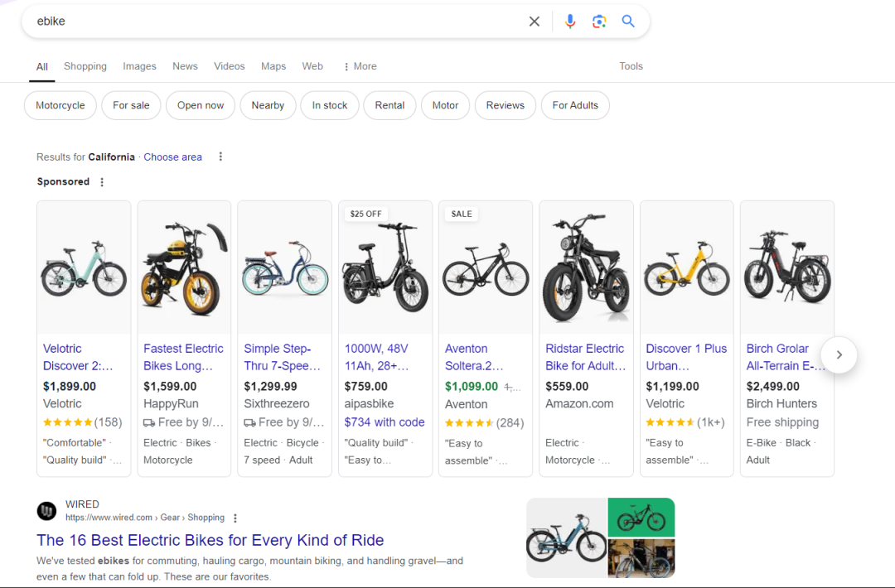Click the Choose area link
This screenshot has width=895, height=588.
(172, 157)
